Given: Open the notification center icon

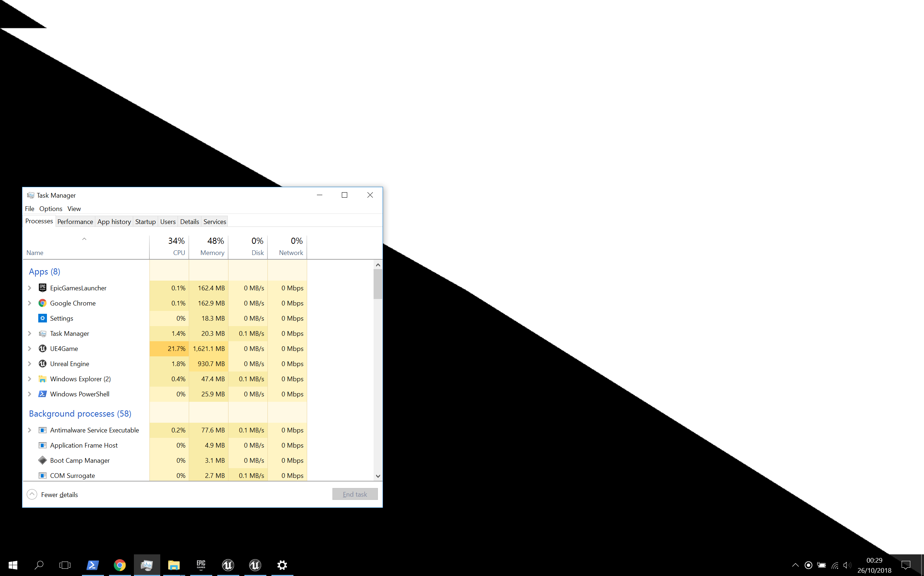Looking at the screenshot, I should tap(906, 565).
